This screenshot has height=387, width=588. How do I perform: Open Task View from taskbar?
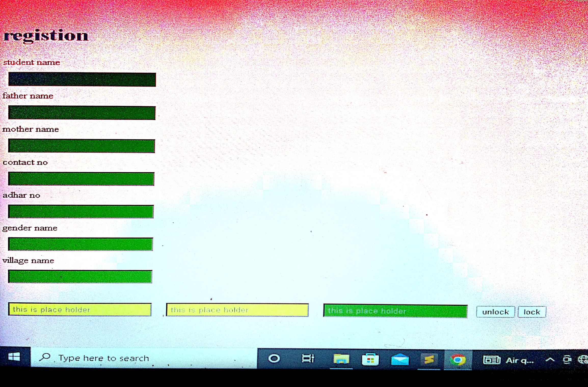click(308, 358)
